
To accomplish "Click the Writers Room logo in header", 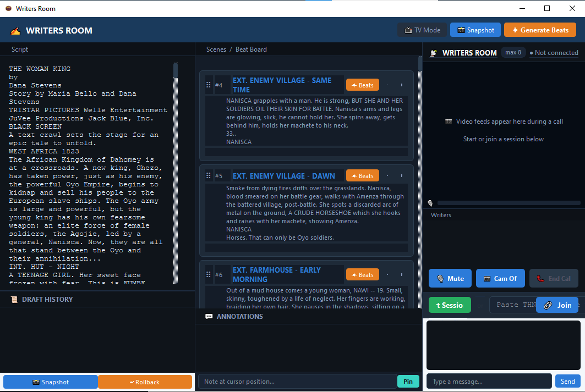I will point(15,31).
